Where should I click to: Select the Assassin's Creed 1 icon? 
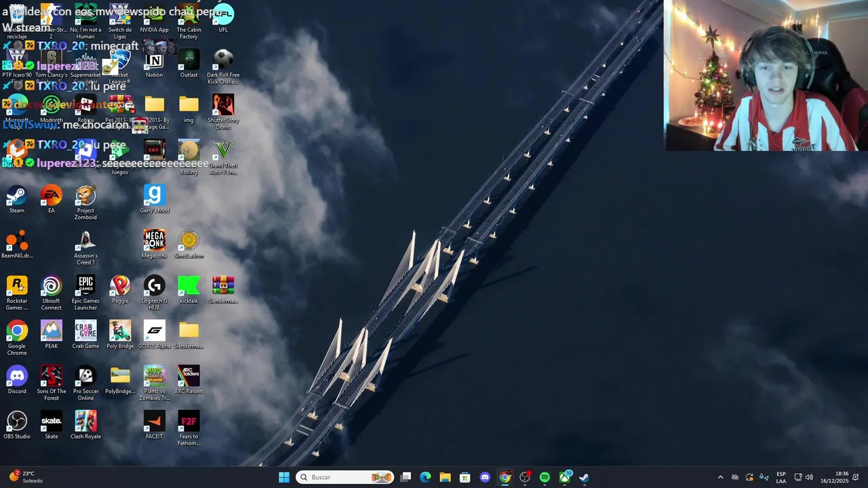(85, 248)
